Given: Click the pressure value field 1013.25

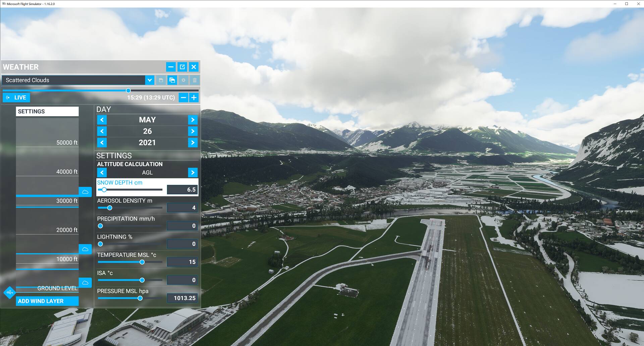Looking at the screenshot, I should [x=182, y=298].
